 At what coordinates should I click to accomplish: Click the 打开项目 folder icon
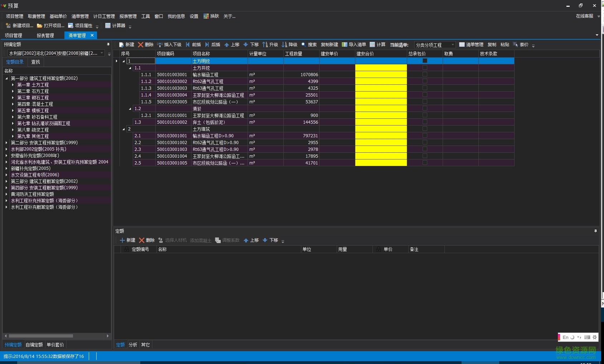point(40,26)
